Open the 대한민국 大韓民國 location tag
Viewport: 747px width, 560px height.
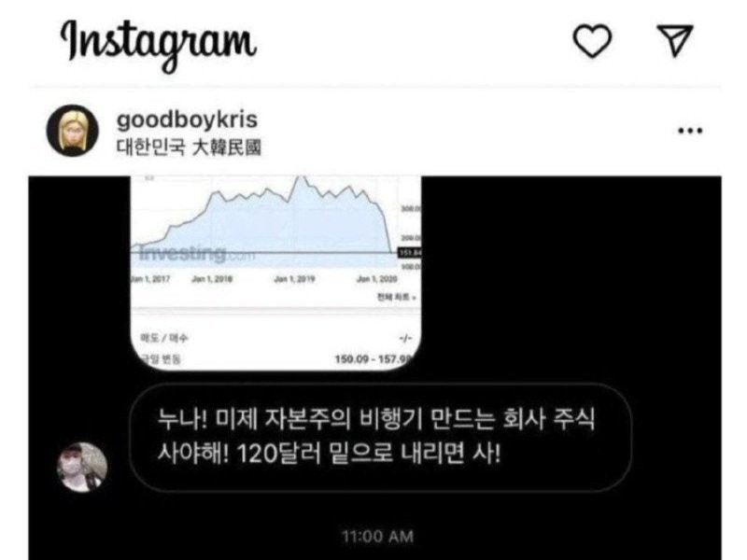[x=189, y=147]
